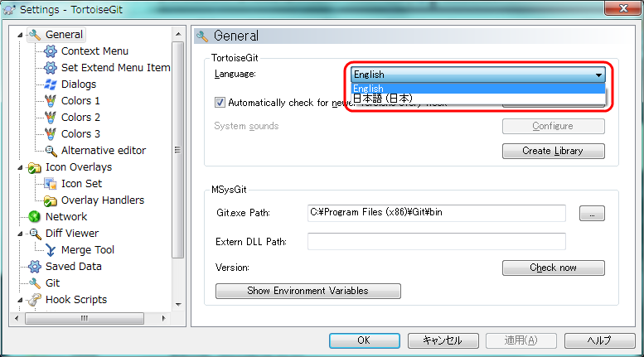This screenshot has height=357, width=644.
Task: Click the Check now button
Action: 553,268
